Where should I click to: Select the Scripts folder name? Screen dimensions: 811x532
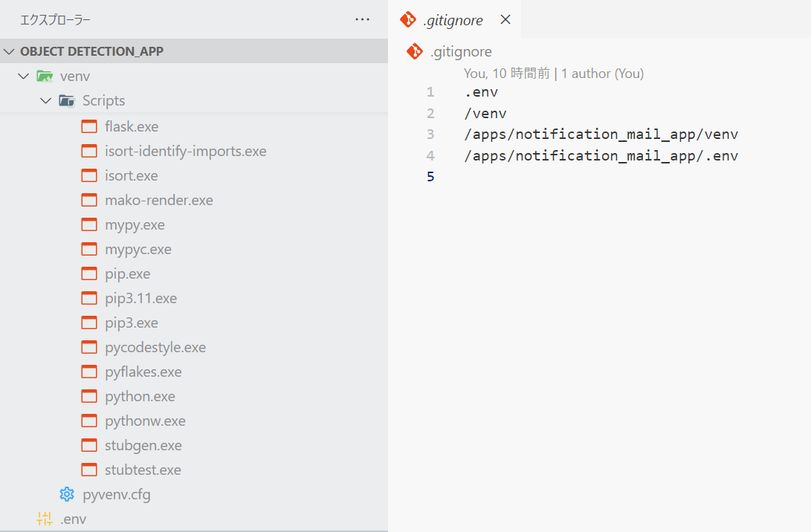click(x=103, y=100)
